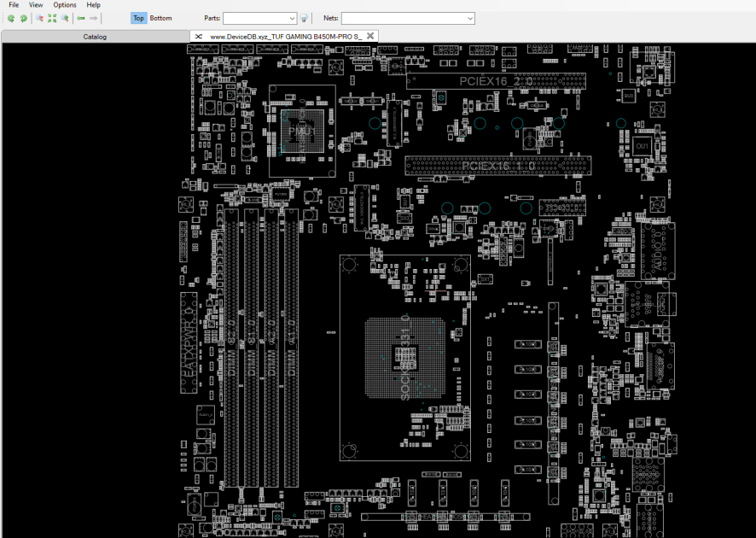Screen dimensions: 756x538
Task: Go back with the green left arrow
Action: pos(81,18)
